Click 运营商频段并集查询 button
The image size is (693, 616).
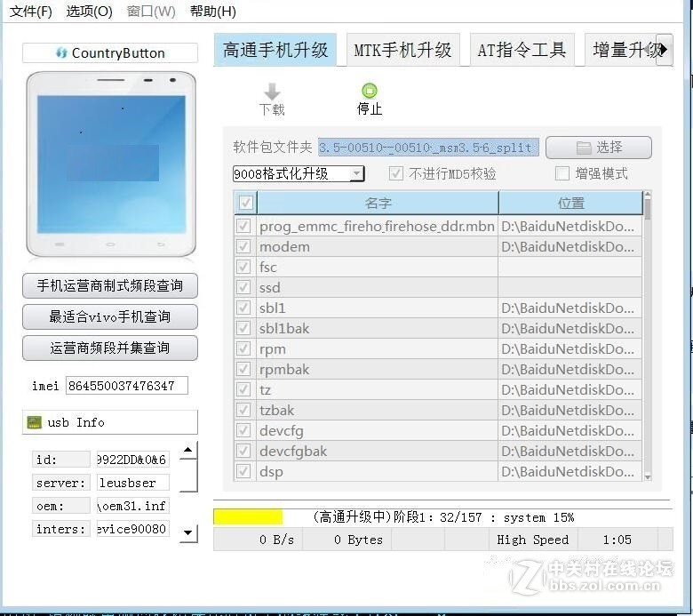(x=110, y=348)
